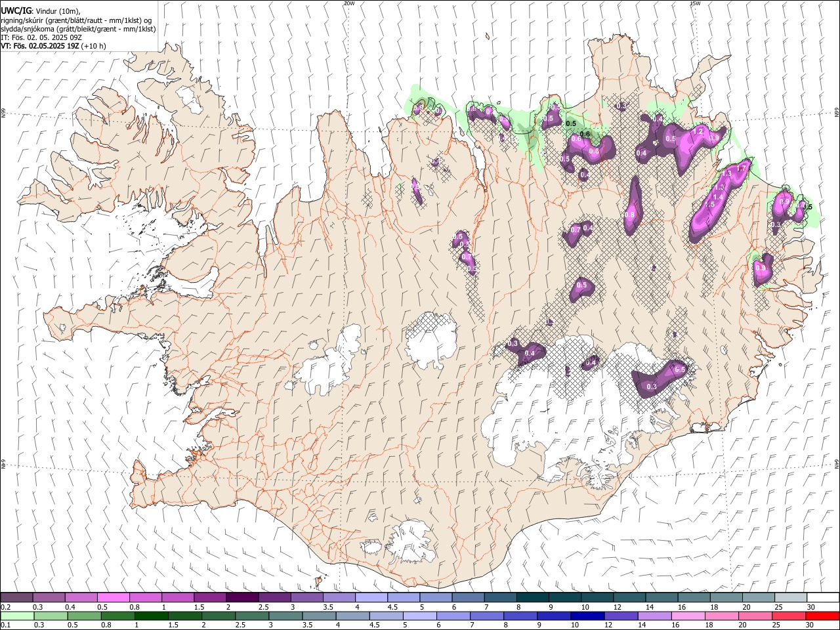The width and height of the screenshot is (840, 630).
Task: Click the '1.7' precipitation value on map
Action: (x=742, y=169)
